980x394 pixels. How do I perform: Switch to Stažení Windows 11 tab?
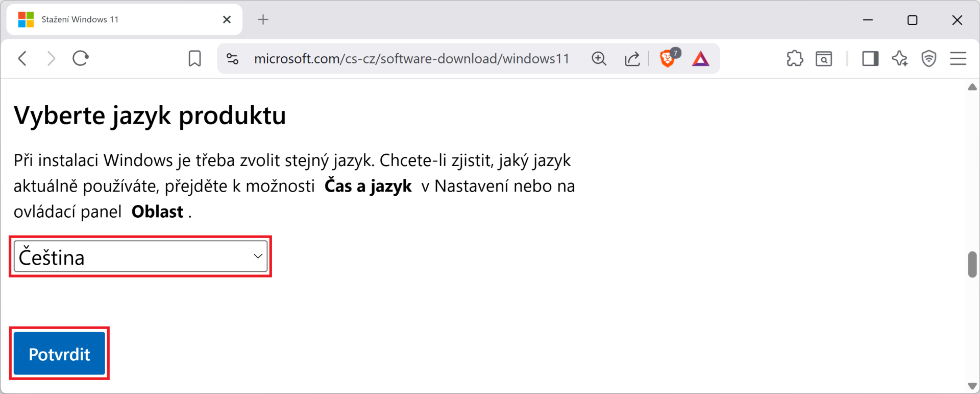pos(125,19)
